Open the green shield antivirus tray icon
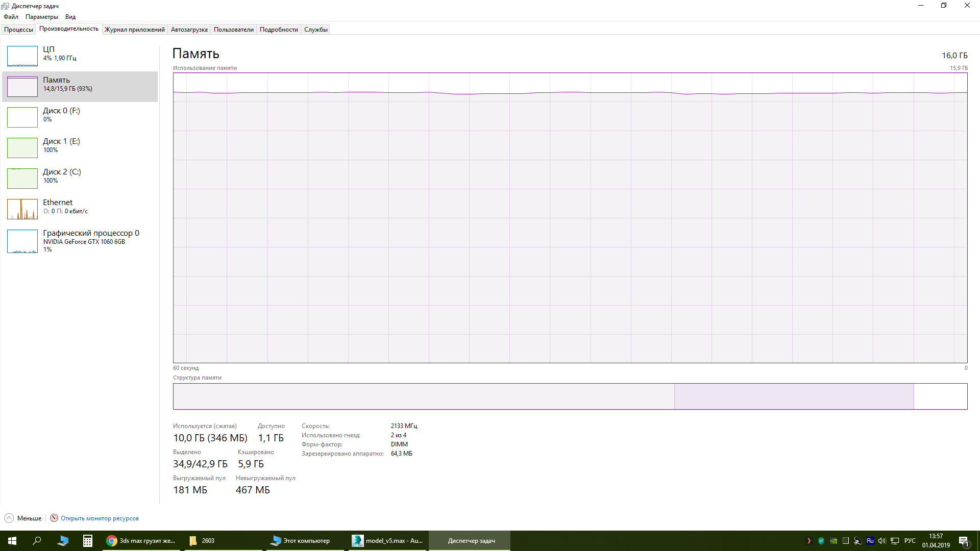 coord(821,541)
